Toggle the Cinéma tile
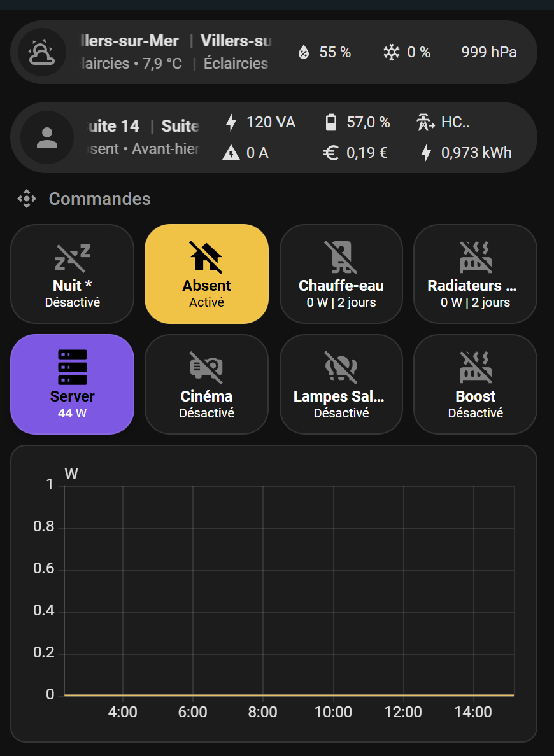Image resolution: width=554 pixels, height=756 pixels. pyautogui.click(x=206, y=384)
